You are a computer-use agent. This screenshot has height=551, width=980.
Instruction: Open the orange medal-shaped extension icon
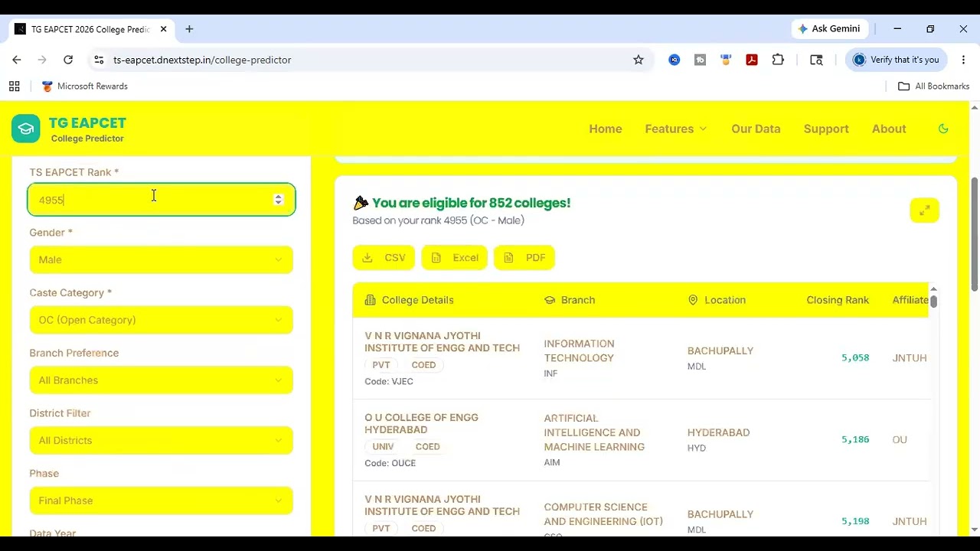[726, 60]
